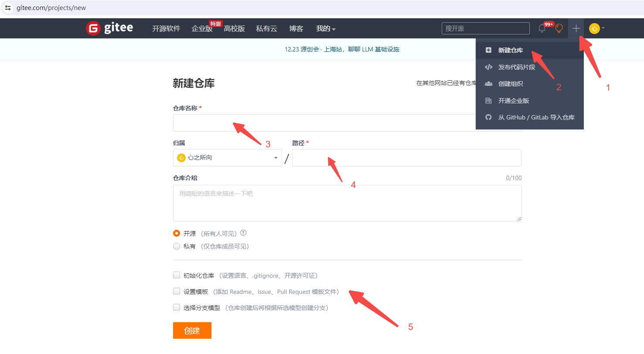
Task: Click the help question mark beside 开源
Action: pyautogui.click(x=243, y=233)
